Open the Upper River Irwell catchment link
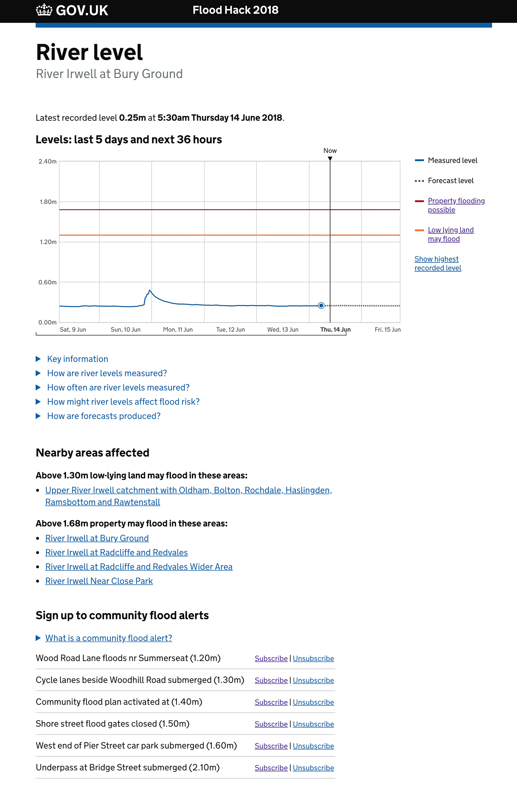The image size is (517, 812). pyautogui.click(x=189, y=490)
